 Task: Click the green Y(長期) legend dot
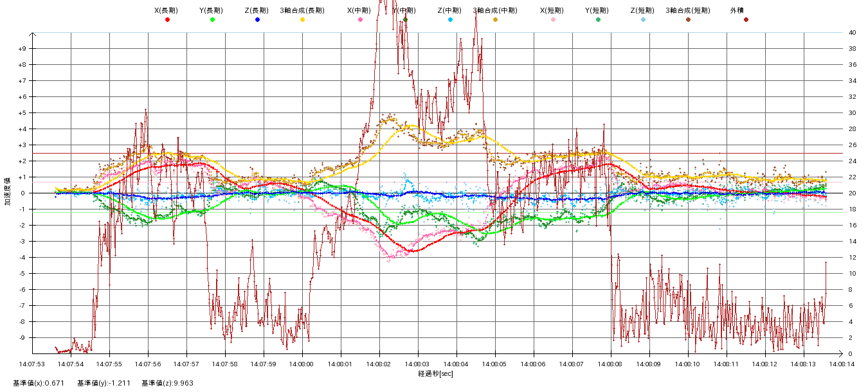212,20
